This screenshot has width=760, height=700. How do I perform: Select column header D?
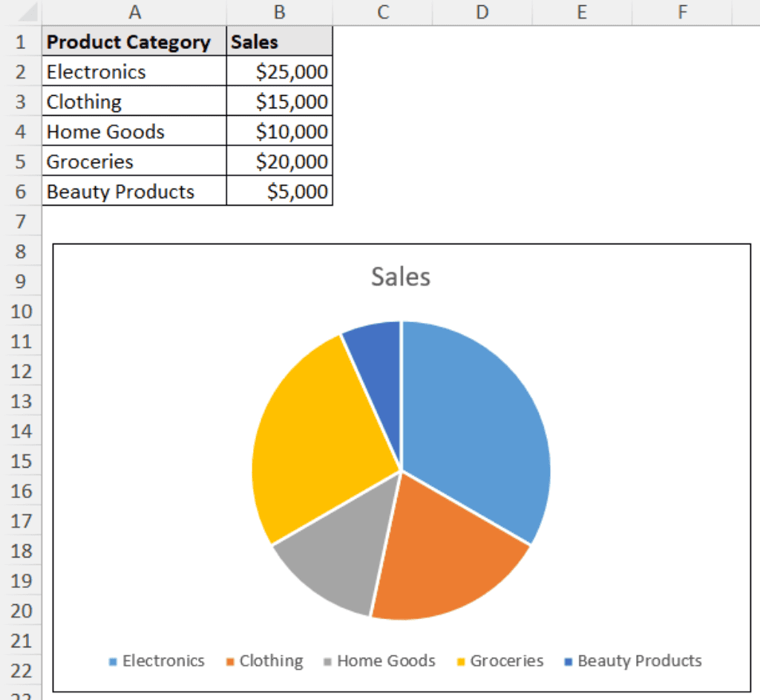(x=482, y=11)
